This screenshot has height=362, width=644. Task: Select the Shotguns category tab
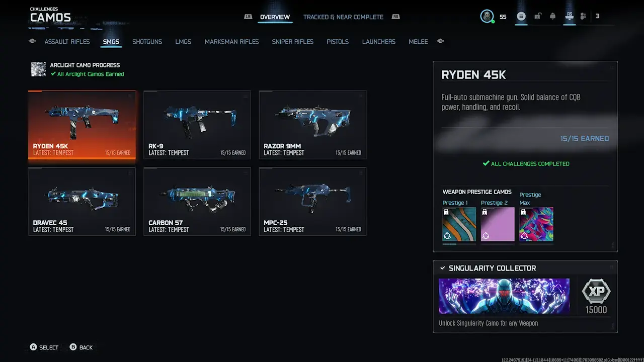147,42
